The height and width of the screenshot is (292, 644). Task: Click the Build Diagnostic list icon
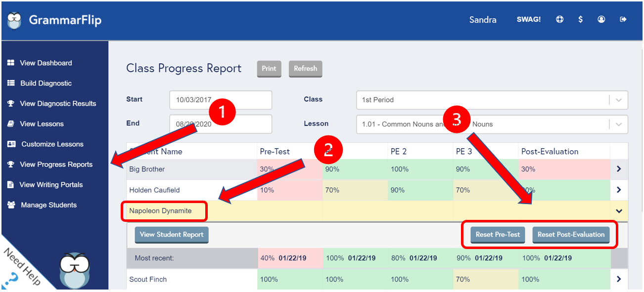(10, 83)
